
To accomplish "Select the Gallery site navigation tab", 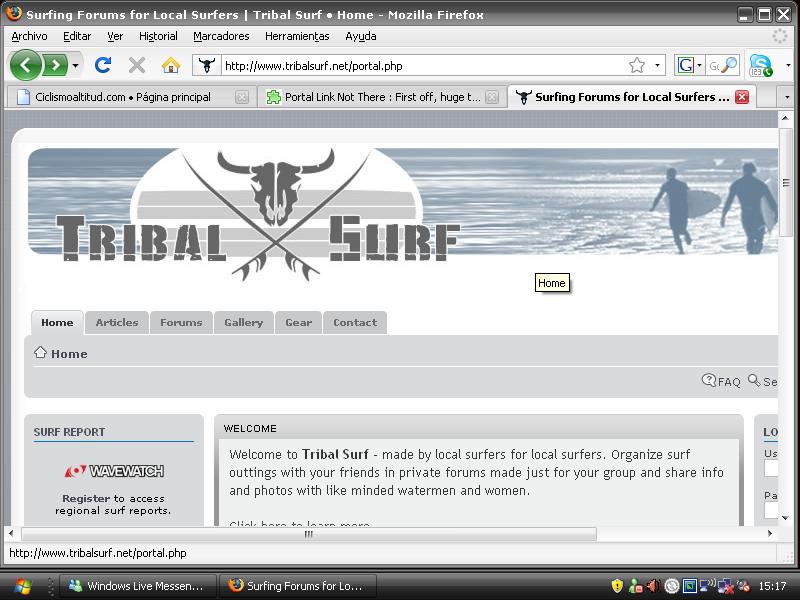I will pos(244,322).
